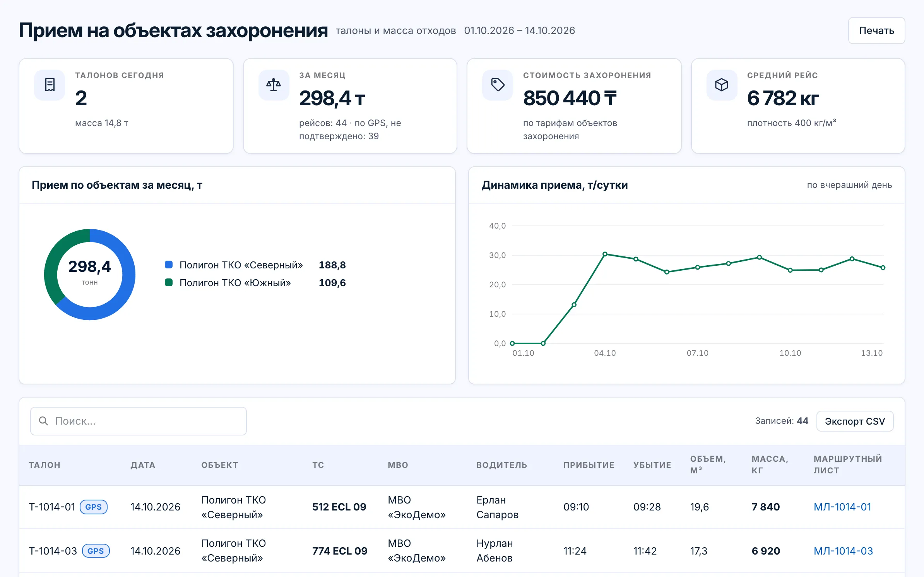
Task: Click the Полигон ТКО «Северный» legend label
Action: [x=241, y=265]
